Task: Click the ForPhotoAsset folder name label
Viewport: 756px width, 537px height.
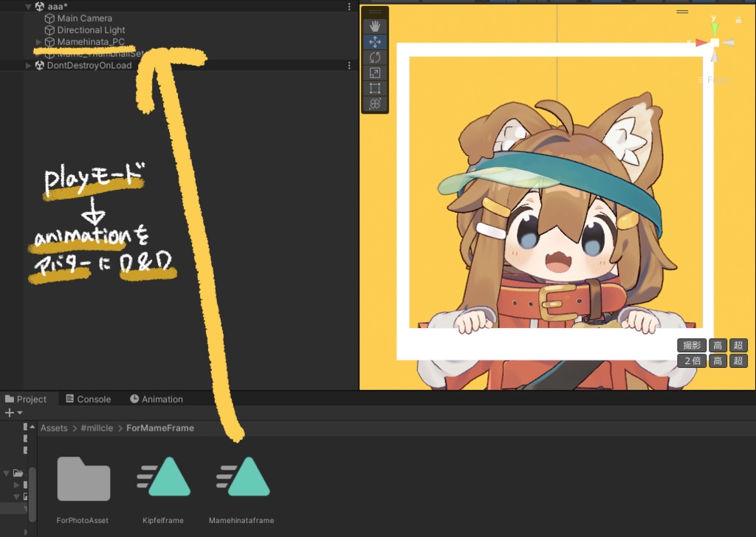Action: 83,520
